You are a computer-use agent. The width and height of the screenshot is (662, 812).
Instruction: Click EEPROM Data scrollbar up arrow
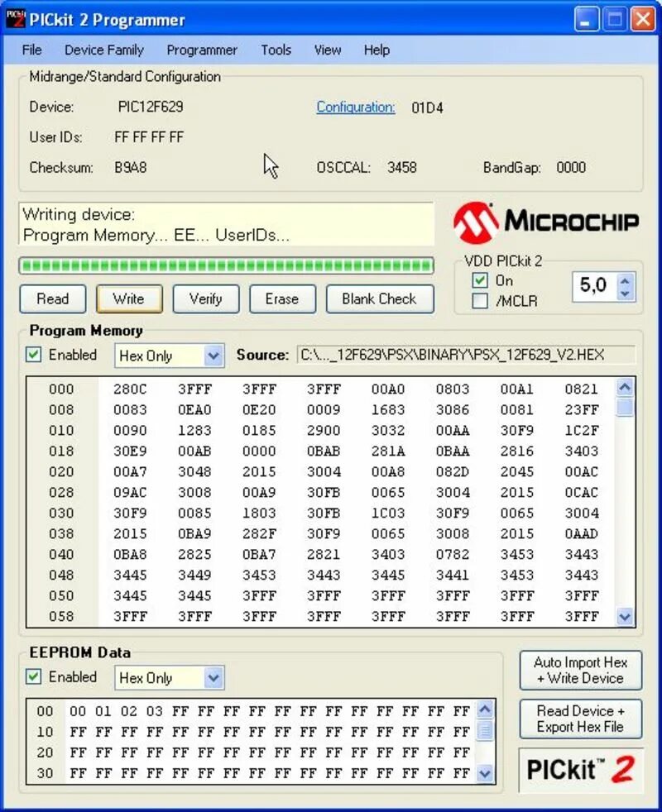485,709
